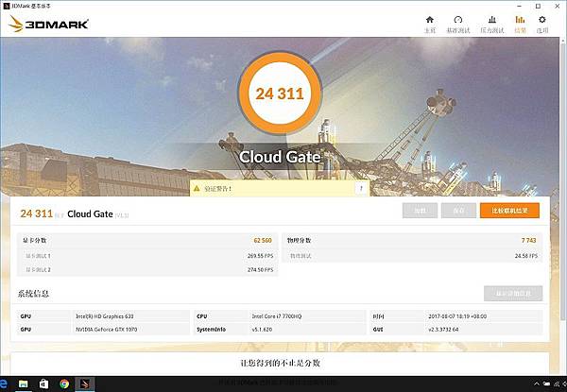Viewport: 567px width, 392px height.
Task: Open Google Chrome from the taskbar
Action: pyautogui.click(x=64, y=383)
